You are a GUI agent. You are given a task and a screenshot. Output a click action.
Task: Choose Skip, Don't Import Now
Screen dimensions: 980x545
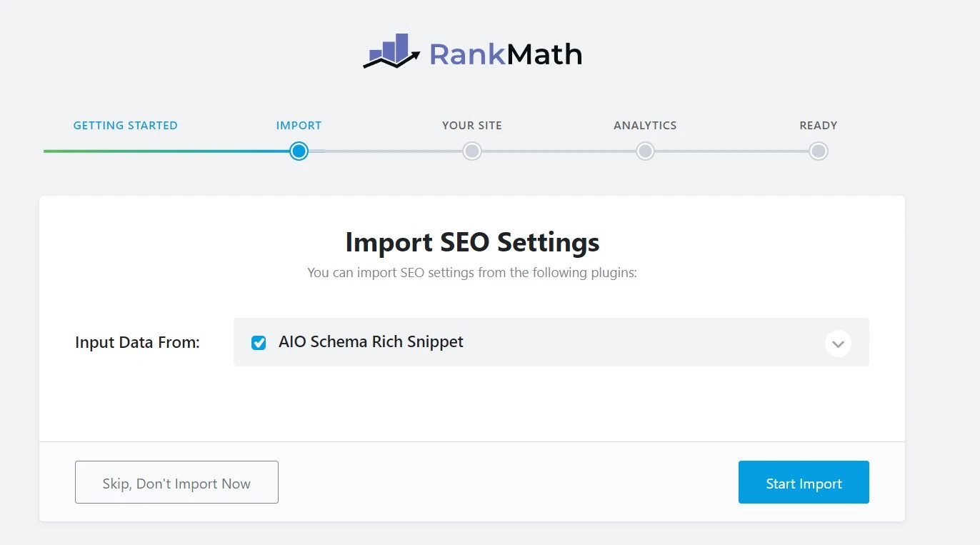click(176, 484)
